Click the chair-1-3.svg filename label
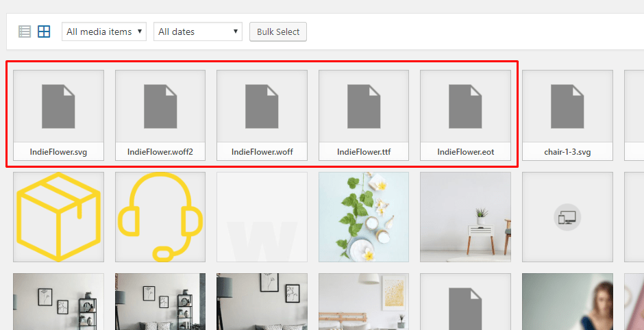 [x=567, y=152]
